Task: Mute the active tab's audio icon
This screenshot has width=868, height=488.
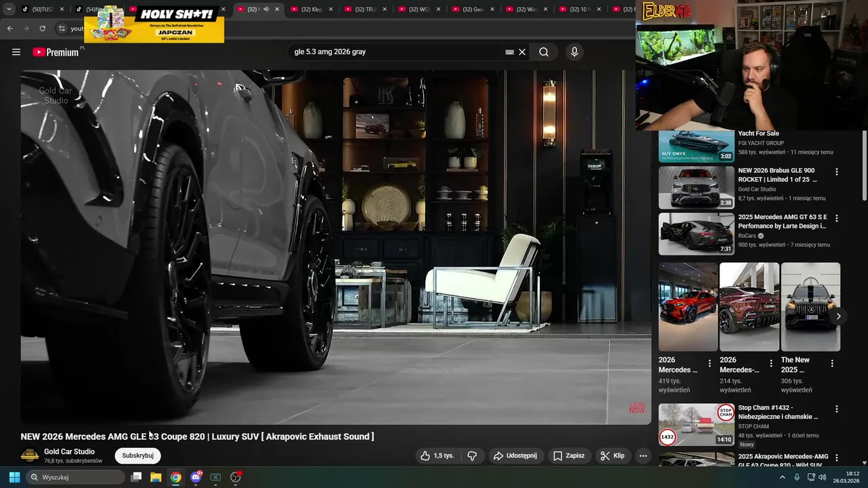Action: pyautogui.click(x=266, y=9)
